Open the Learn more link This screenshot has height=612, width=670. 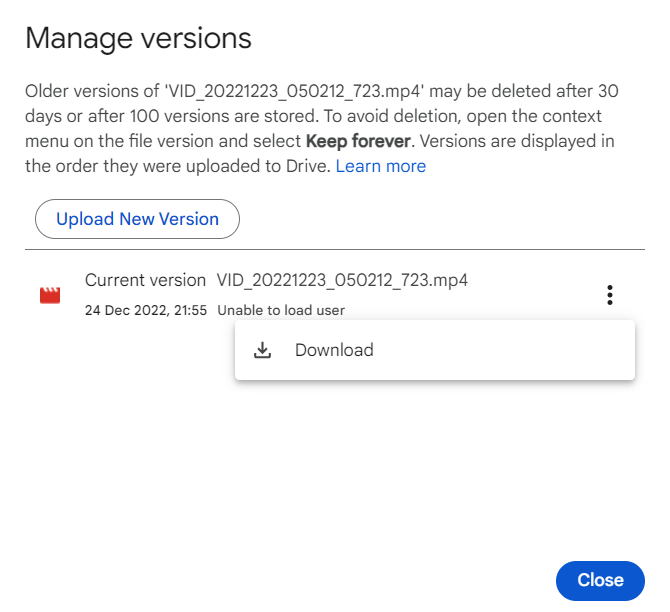point(380,166)
